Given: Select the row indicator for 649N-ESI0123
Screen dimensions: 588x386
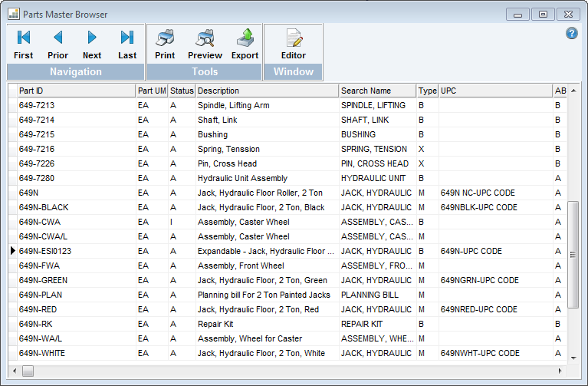Looking at the screenshot, I should tap(13, 251).
